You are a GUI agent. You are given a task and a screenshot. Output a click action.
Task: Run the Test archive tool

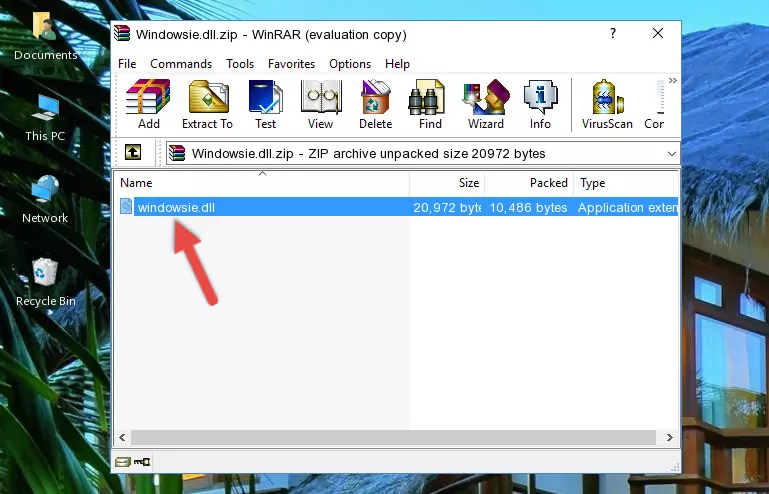point(265,104)
